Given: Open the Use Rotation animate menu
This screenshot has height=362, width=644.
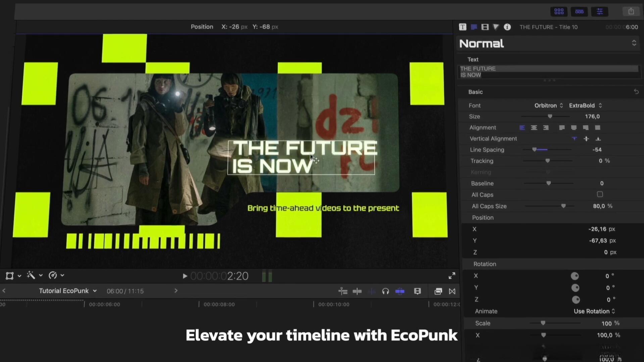Looking at the screenshot, I should click(x=594, y=311).
